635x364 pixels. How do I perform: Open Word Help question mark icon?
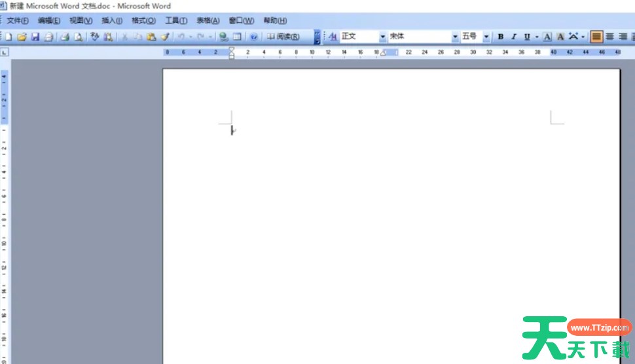point(254,37)
